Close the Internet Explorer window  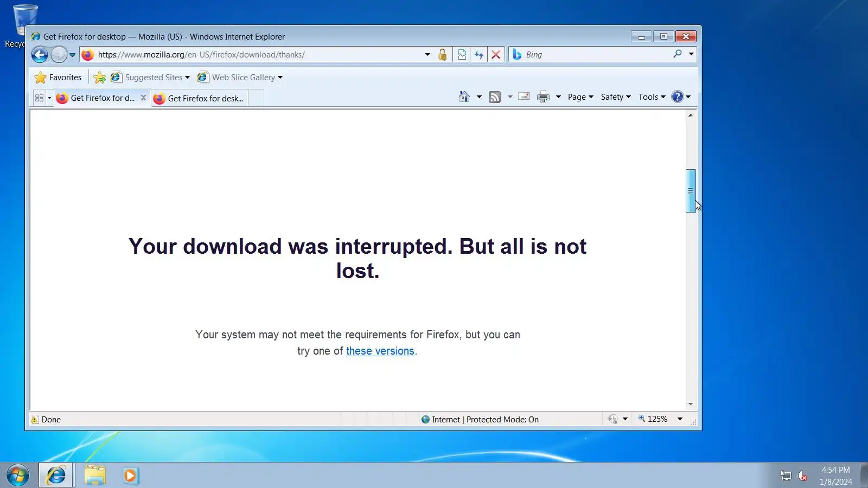686,36
